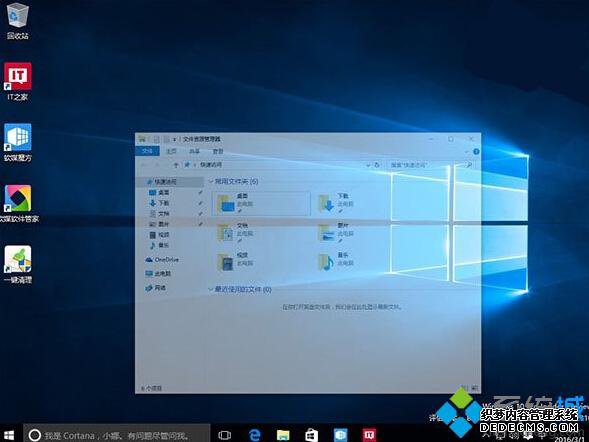Open the 文件 (File) ribbon tab
The width and height of the screenshot is (589, 442).
pyautogui.click(x=147, y=151)
